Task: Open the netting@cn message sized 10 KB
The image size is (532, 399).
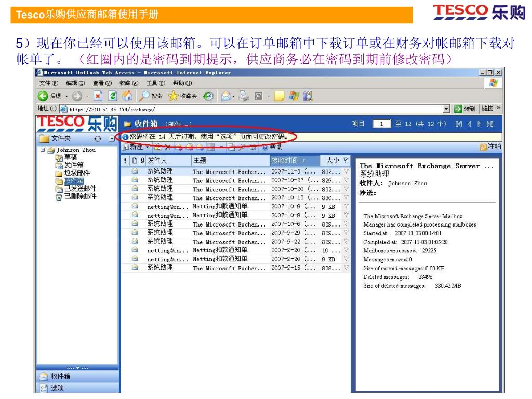Action: coord(235,250)
